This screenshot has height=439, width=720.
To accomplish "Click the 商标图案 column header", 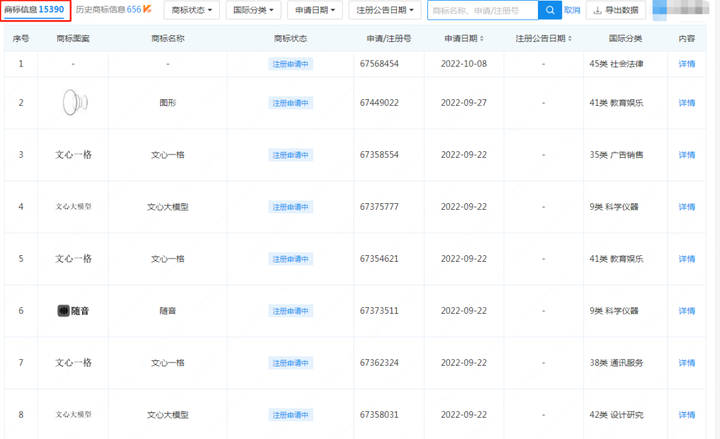I will point(73,39).
